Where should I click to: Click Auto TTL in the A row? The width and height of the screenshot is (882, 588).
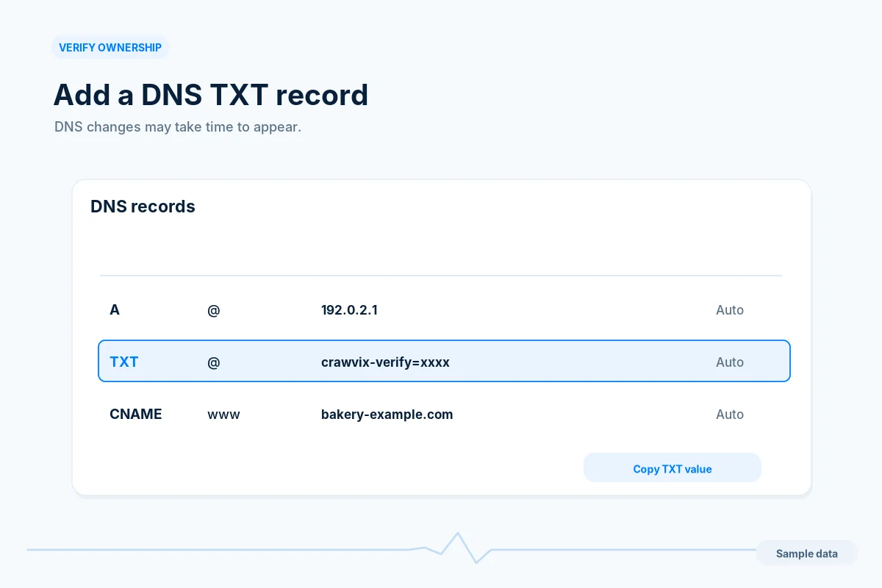pos(730,309)
